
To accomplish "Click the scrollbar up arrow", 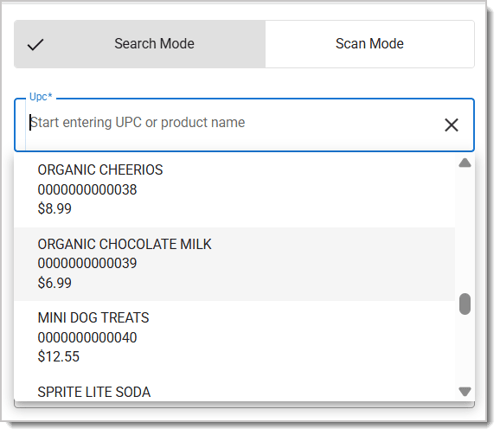I will 465,163.
